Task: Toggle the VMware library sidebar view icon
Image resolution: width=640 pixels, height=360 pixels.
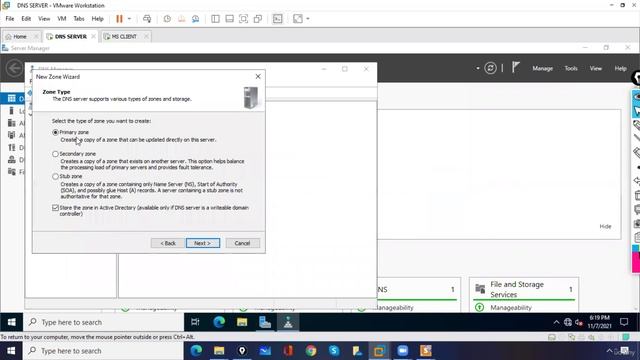Action: [x=215, y=19]
